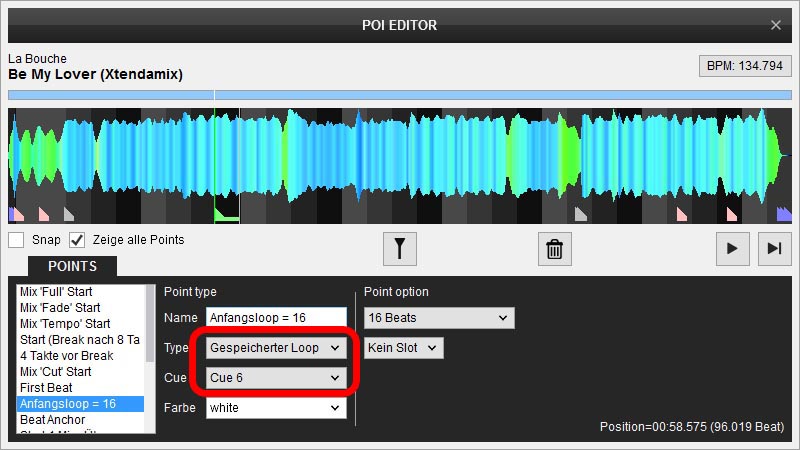Viewport: 800px width, 450px height.
Task: Delete point with the trash can icon
Action: click(x=555, y=249)
